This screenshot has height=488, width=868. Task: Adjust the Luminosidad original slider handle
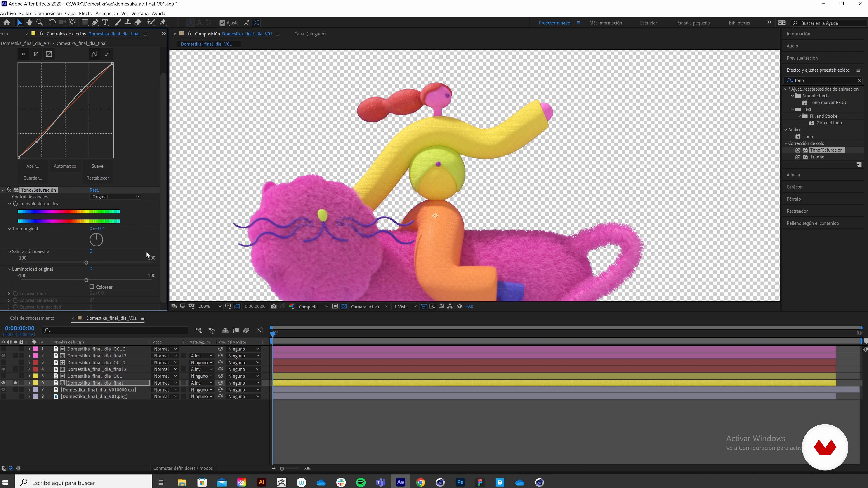(x=86, y=280)
